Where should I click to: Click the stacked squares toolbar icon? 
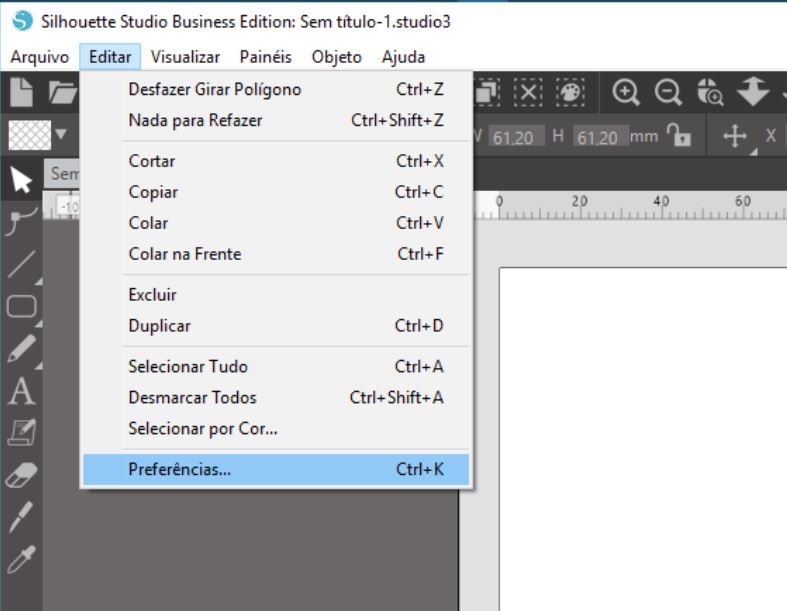pyautogui.click(x=486, y=92)
